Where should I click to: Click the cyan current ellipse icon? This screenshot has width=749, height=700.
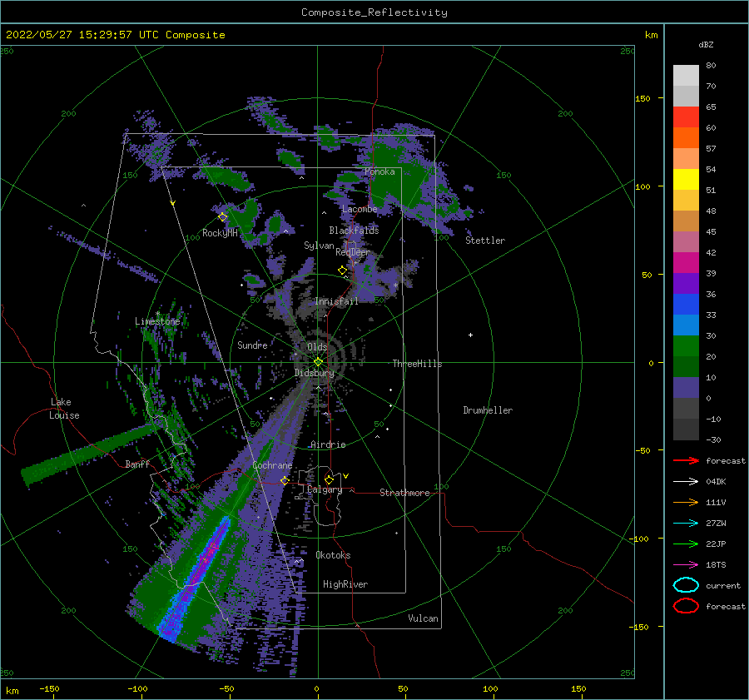686,585
